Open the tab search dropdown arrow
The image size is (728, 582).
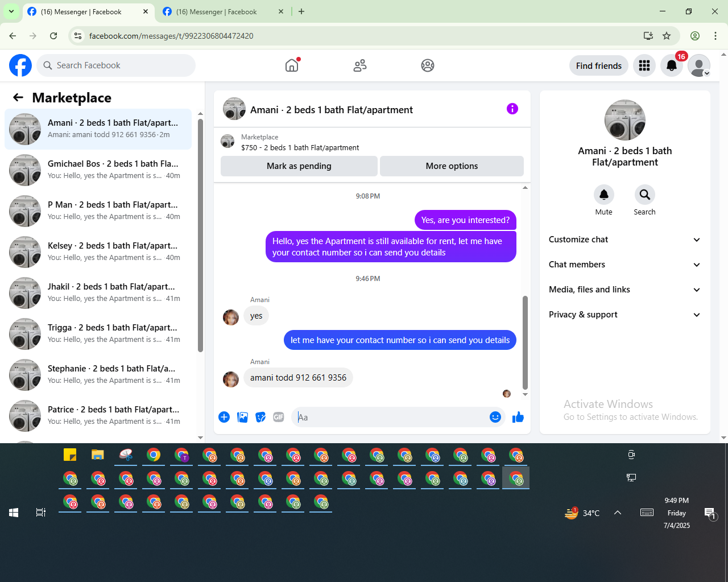[11, 11]
